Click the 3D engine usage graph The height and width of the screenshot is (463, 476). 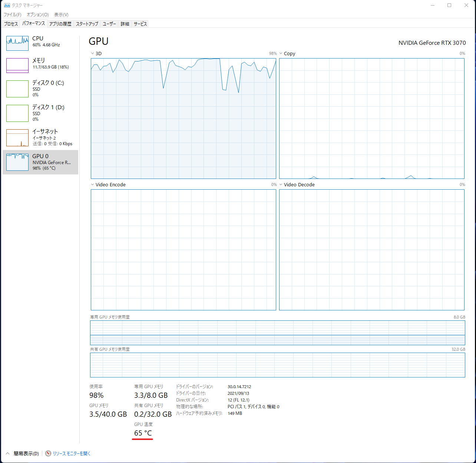pyautogui.click(x=184, y=119)
